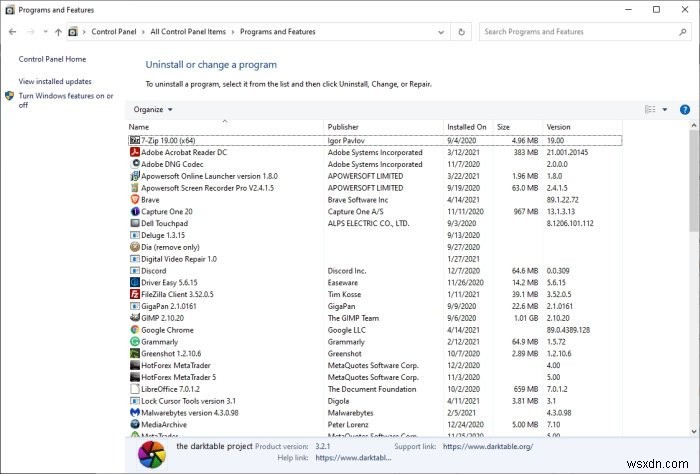Click the Refresh button in address bar
The height and width of the screenshot is (474, 700).
point(461,32)
